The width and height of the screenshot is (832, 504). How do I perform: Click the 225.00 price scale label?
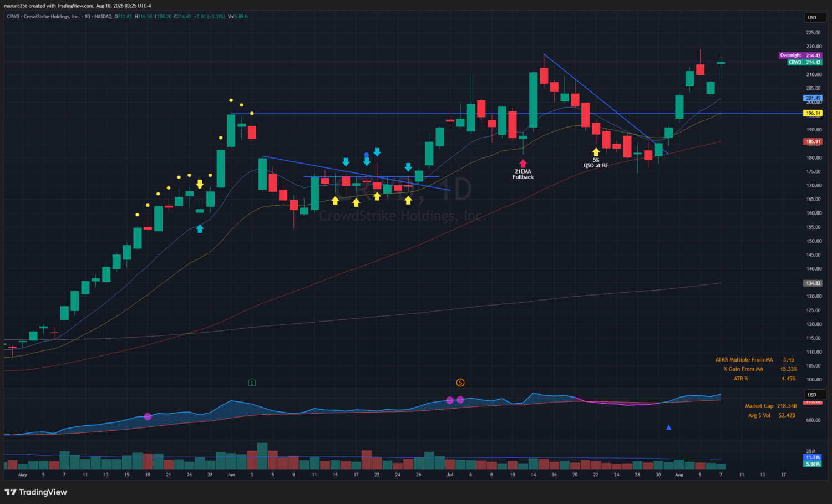pos(814,33)
